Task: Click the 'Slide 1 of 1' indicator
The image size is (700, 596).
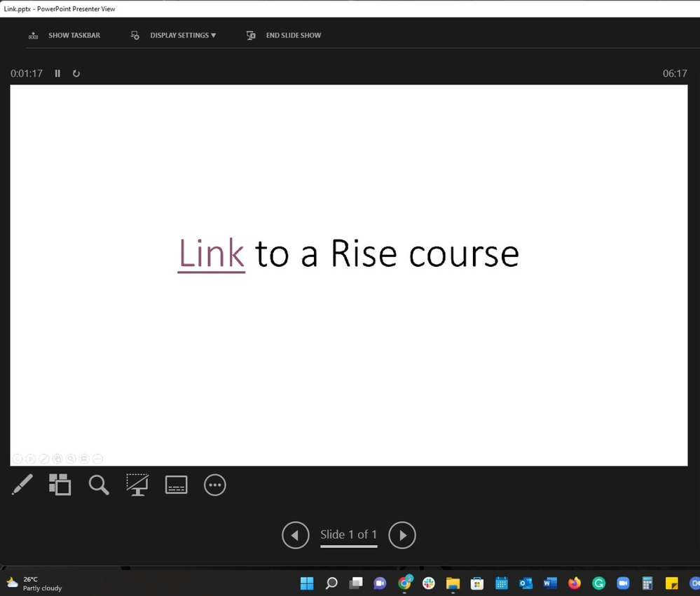Action: click(x=349, y=535)
